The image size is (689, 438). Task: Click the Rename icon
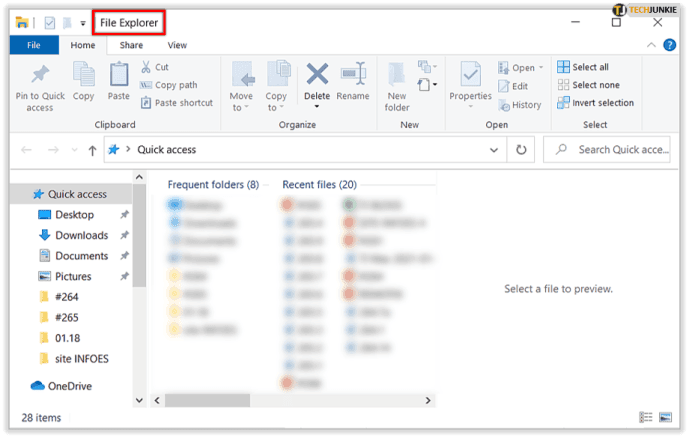pos(353,74)
